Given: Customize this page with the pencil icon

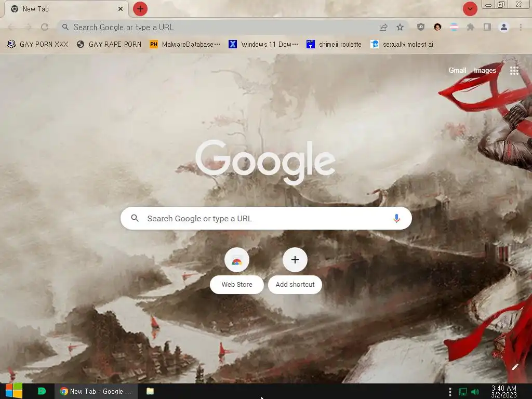Looking at the screenshot, I should pyautogui.click(x=515, y=367).
